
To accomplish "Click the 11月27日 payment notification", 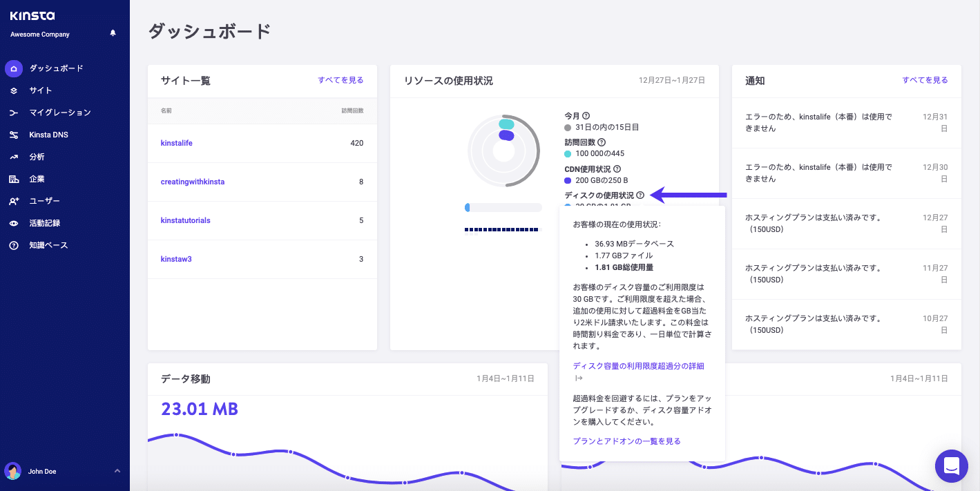I will click(847, 274).
